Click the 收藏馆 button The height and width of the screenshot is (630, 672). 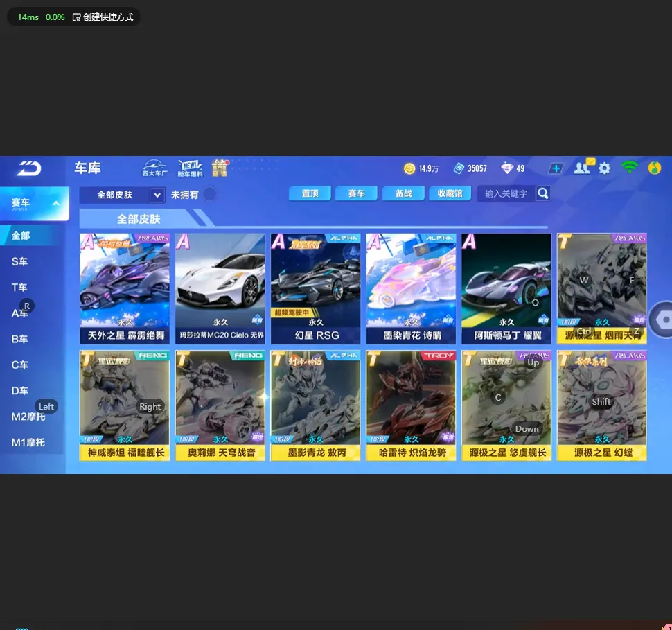tap(450, 193)
